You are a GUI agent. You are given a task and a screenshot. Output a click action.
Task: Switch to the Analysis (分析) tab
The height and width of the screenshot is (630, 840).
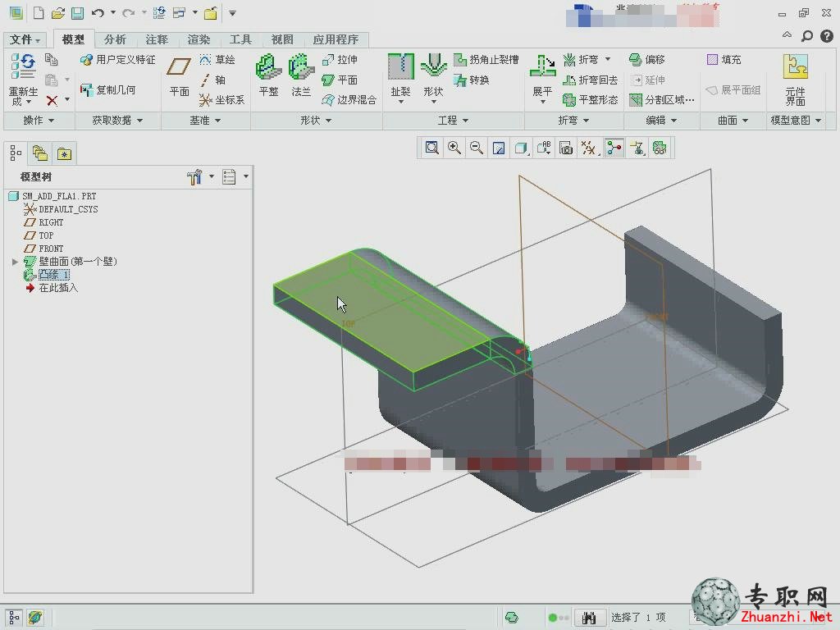click(x=115, y=39)
